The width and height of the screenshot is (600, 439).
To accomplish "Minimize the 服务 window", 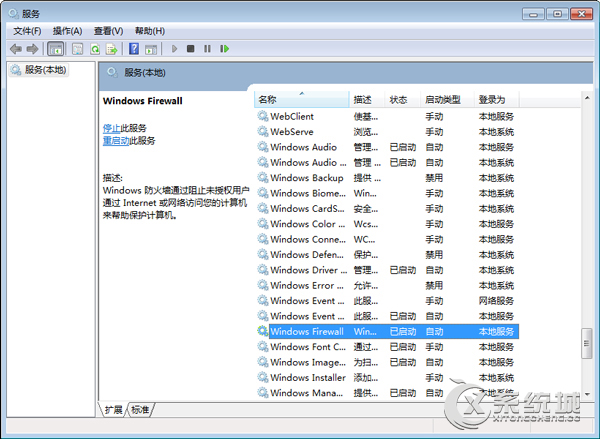I will [533, 14].
